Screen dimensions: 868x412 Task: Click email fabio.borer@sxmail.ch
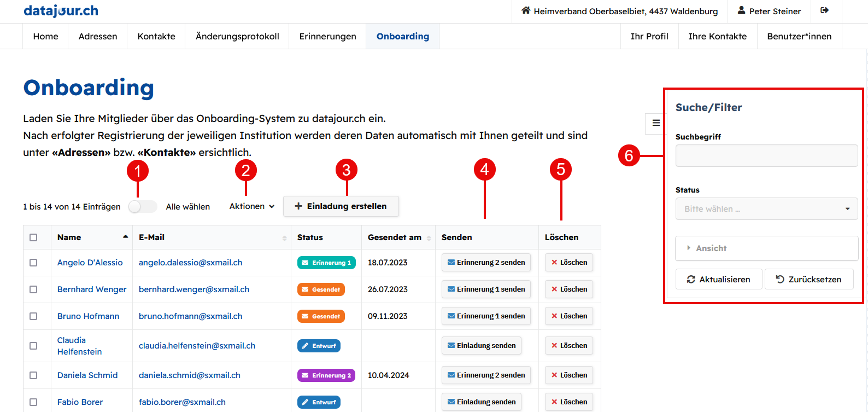pyautogui.click(x=182, y=402)
